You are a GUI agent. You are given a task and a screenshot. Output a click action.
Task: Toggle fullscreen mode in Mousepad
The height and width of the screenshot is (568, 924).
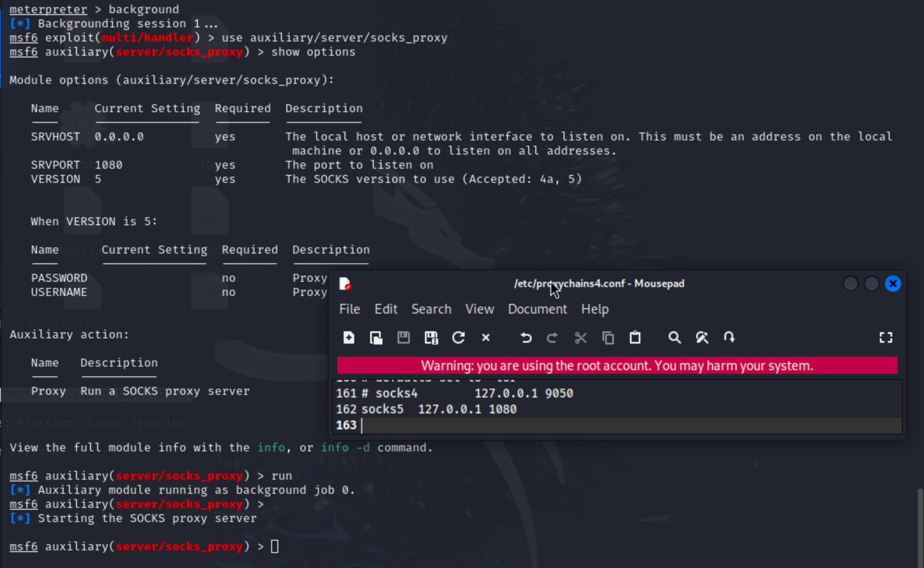(x=886, y=338)
